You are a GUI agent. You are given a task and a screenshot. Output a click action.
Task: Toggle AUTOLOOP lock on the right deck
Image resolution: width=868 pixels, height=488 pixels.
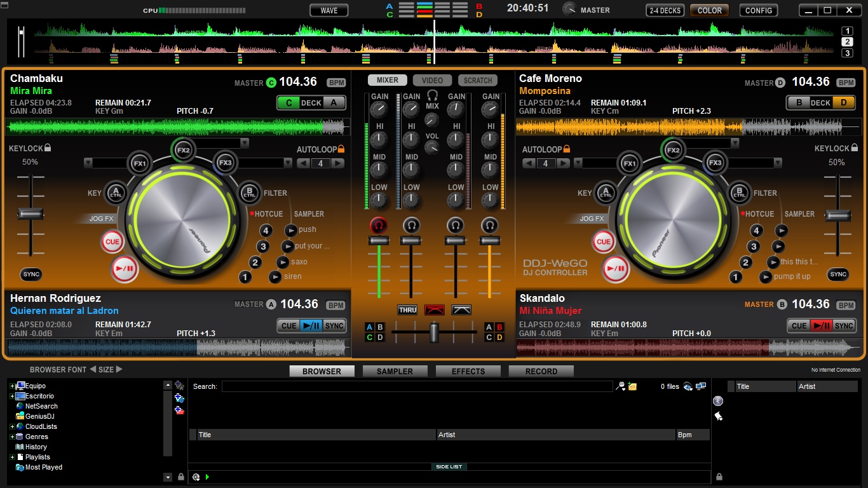tap(566, 149)
